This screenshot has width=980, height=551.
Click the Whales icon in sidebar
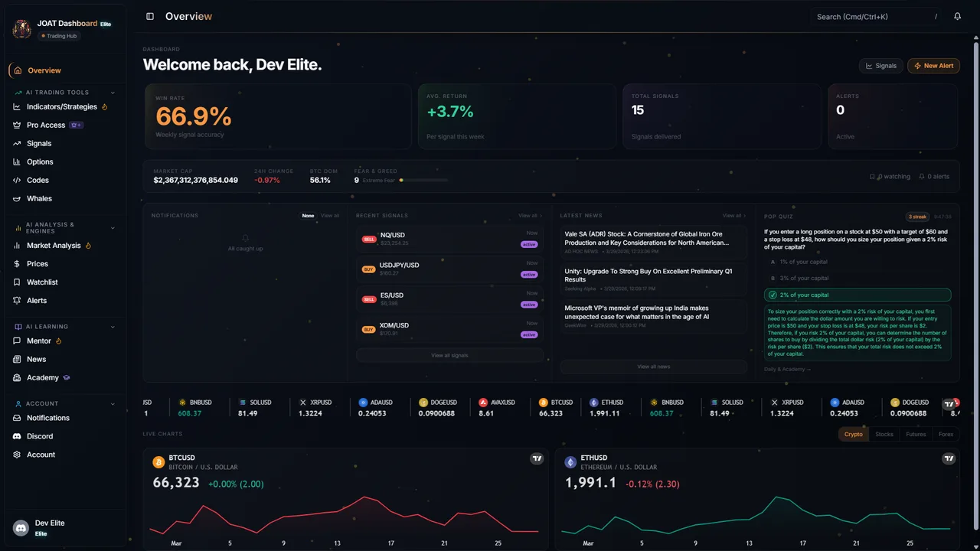point(17,198)
